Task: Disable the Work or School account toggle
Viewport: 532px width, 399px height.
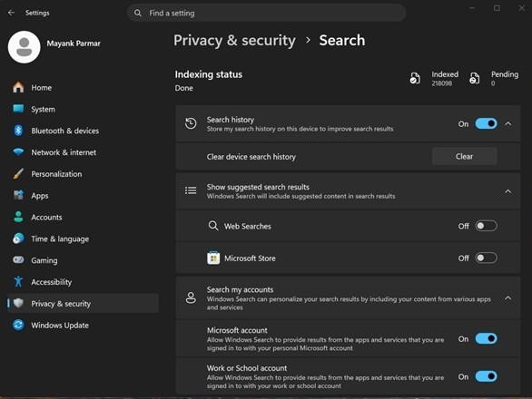Action: click(x=486, y=376)
